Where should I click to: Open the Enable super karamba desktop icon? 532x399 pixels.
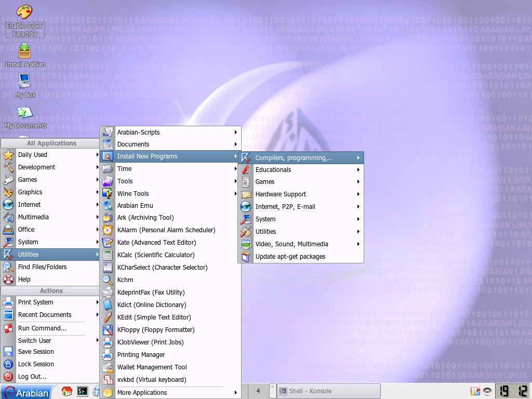click(x=24, y=20)
